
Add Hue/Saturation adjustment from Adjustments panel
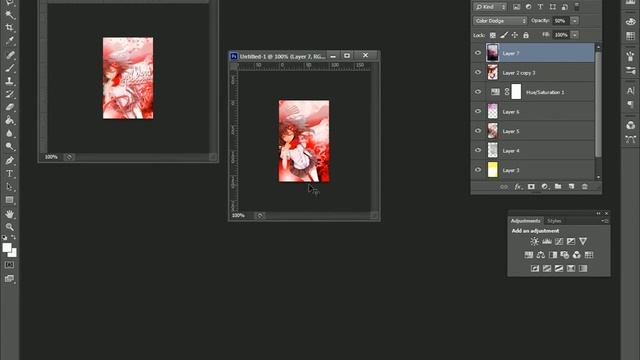click(x=529, y=255)
